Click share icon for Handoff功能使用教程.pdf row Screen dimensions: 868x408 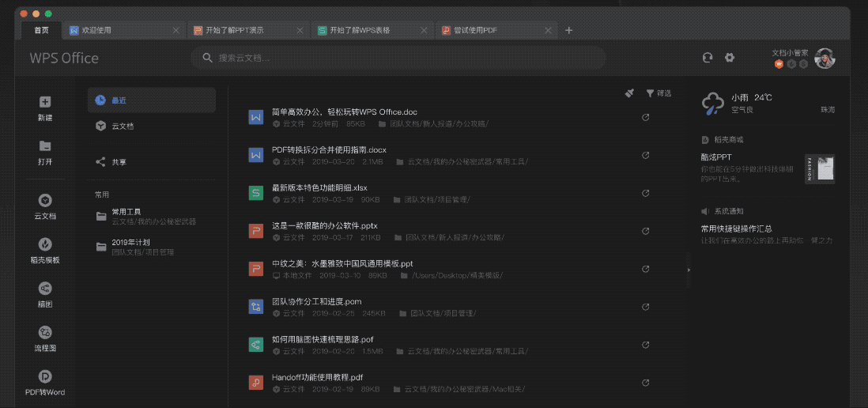click(645, 383)
